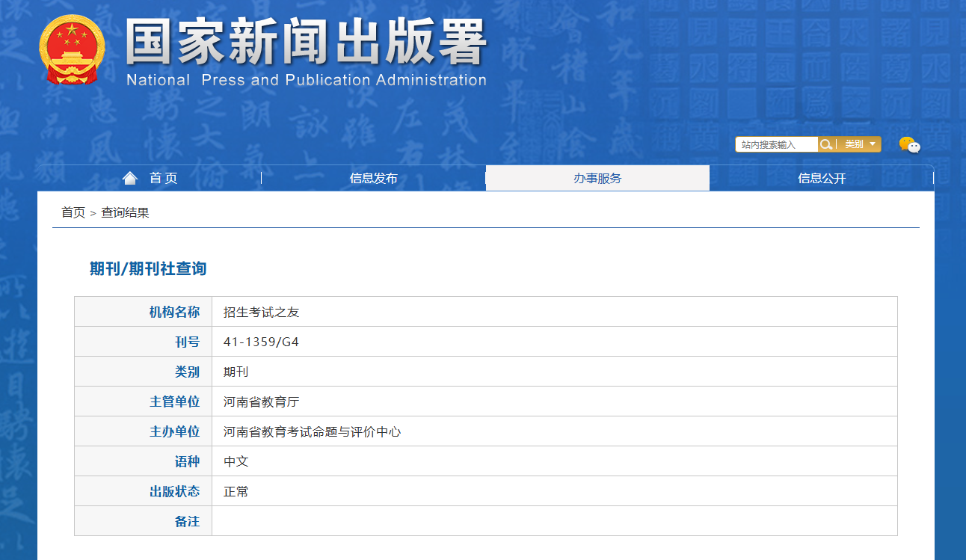
Task: Open the WeChat chat bubble icon
Action: pos(909,145)
